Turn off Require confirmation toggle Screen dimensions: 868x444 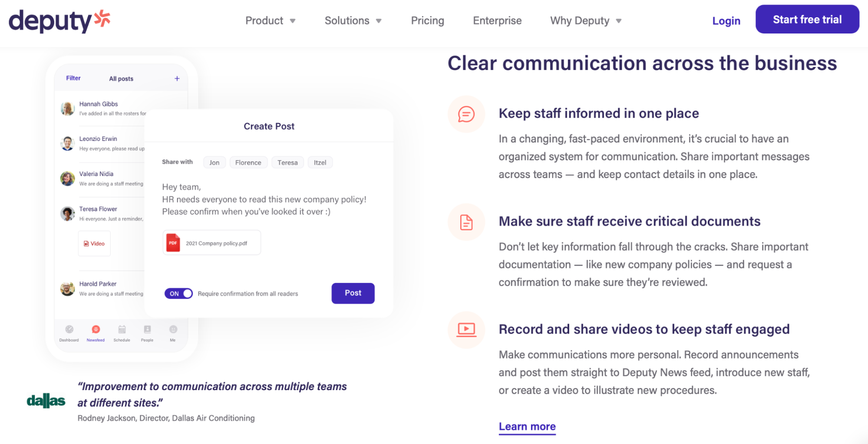(178, 294)
